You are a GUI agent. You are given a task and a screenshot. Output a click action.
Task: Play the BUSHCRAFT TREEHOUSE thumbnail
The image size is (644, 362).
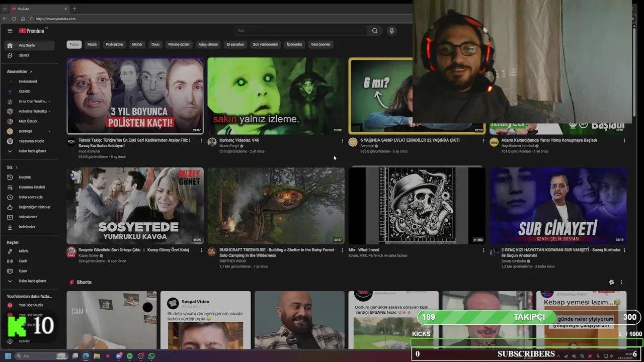click(276, 206)
